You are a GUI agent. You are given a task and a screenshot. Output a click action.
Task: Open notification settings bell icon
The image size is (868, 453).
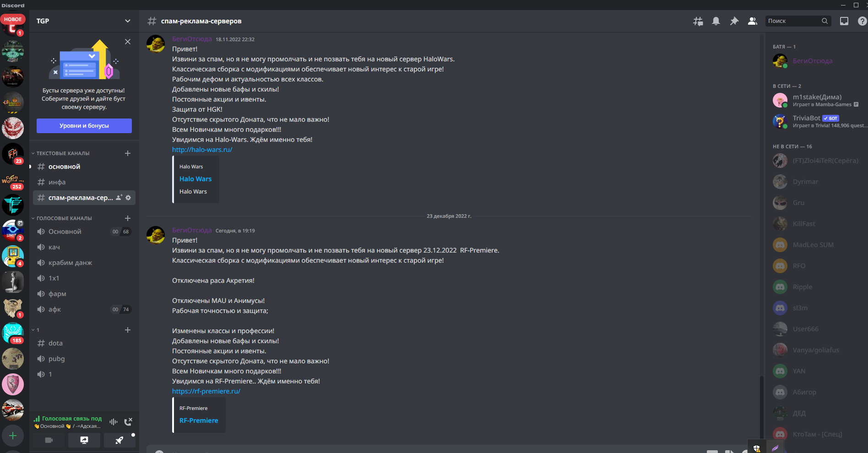(716, 21)
